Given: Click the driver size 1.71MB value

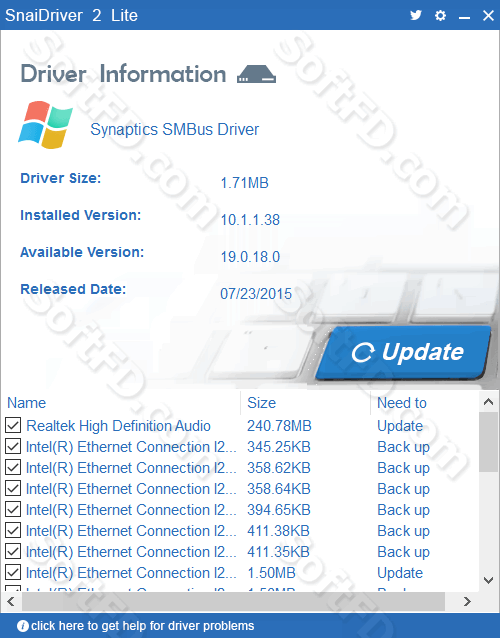Looking at the screenshot, I should 245,183.
